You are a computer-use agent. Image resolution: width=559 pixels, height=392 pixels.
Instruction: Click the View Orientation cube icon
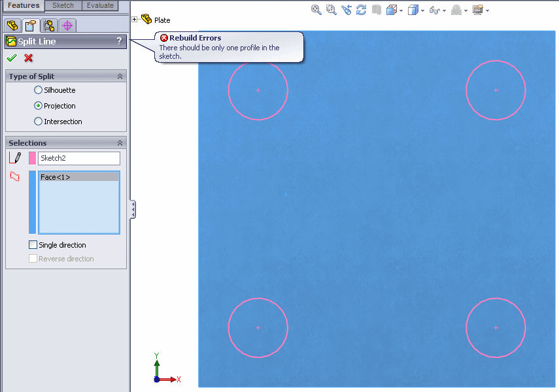[392, 10]
